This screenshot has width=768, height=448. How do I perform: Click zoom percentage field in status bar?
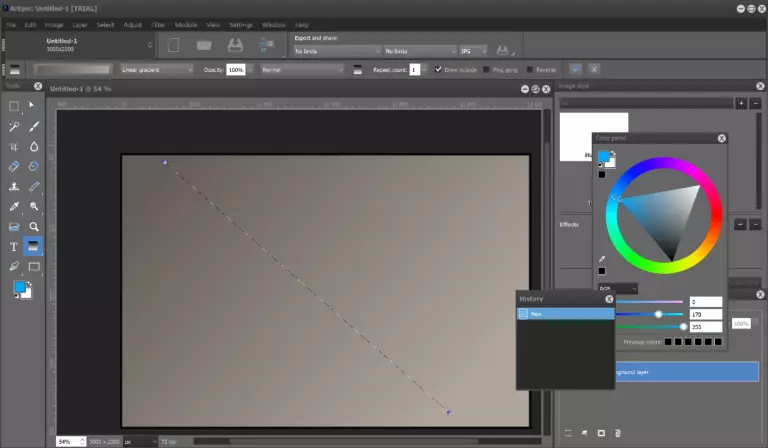click(x=69, y=442)
